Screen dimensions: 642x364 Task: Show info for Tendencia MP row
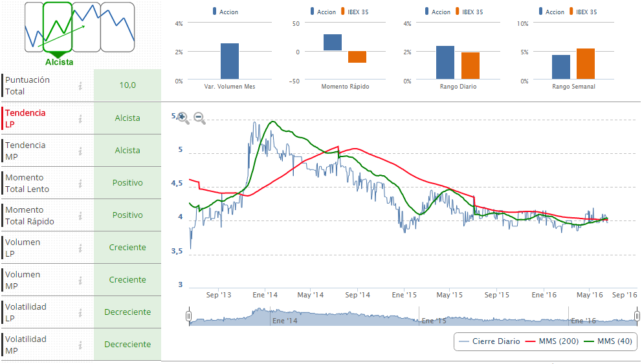[x=80, y=151]
